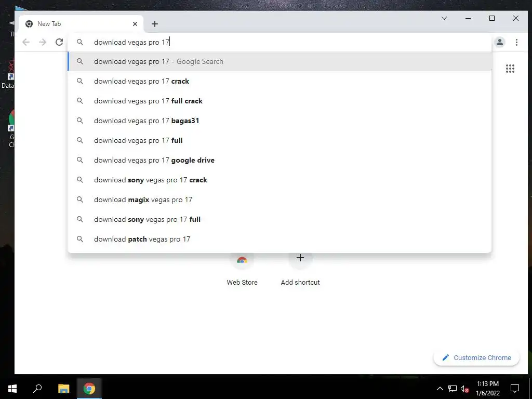
Task: Minimize the Chrome window
Action: (x=468, y=18)
